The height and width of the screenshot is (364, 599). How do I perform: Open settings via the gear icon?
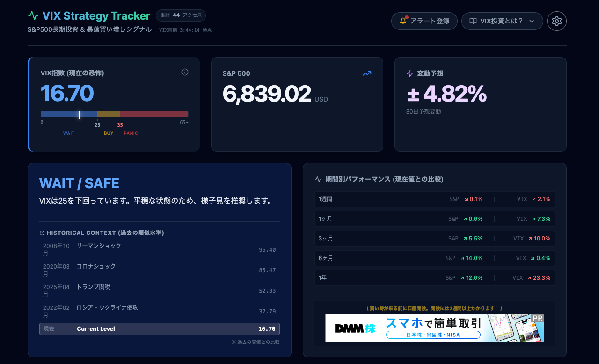click(x=556, y=21)
